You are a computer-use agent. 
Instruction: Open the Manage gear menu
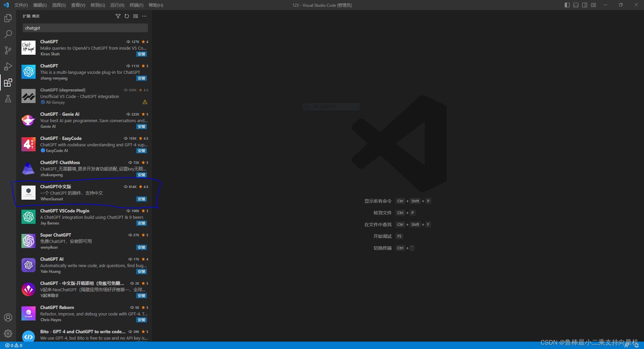(8, 334)
